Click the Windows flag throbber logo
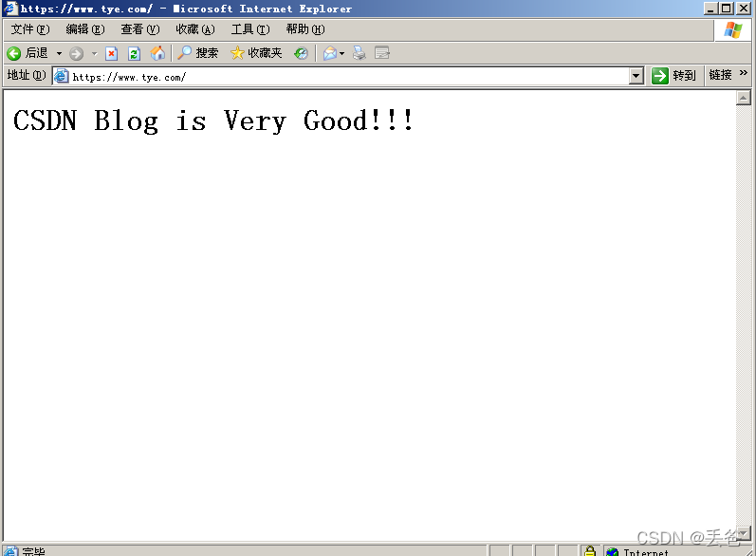The width and height of the screenshot is (756, 556). (x=733, y=30)
